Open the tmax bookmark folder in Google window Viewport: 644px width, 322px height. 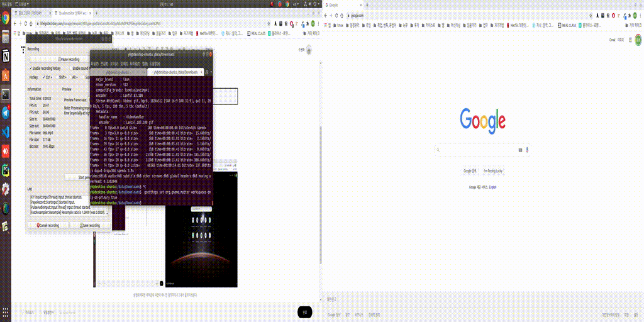click(x=339, y=25)
